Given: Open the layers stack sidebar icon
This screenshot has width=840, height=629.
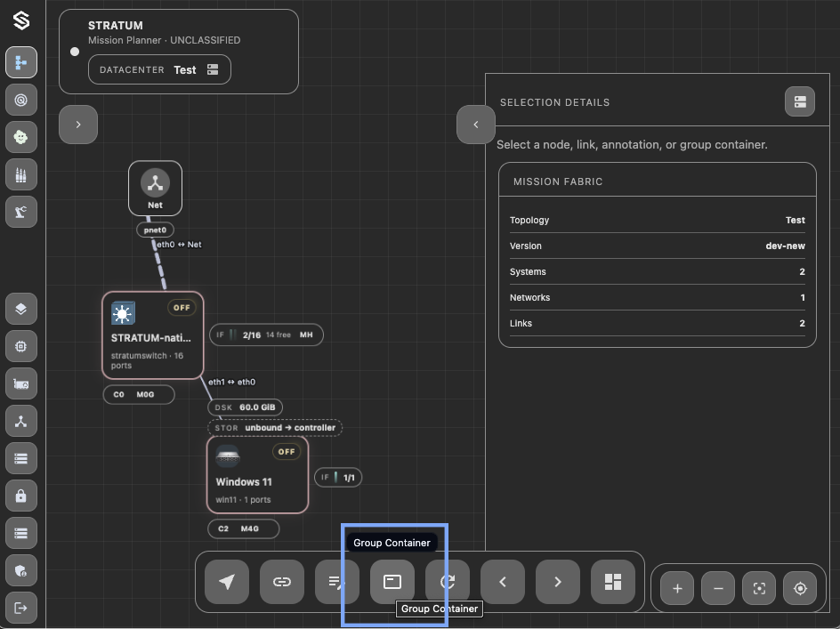Looking at the screenshot, I should [x=20, y=309].
